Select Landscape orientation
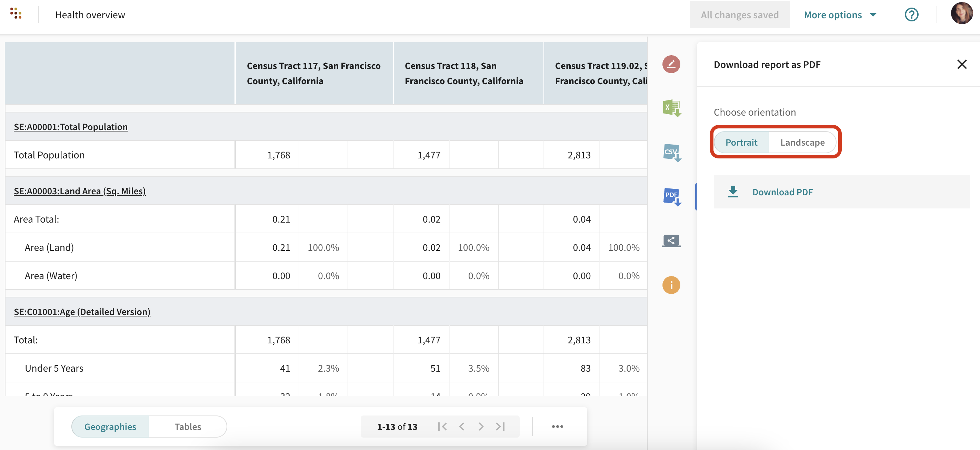The image size is (980, 450). click(802, 143)
